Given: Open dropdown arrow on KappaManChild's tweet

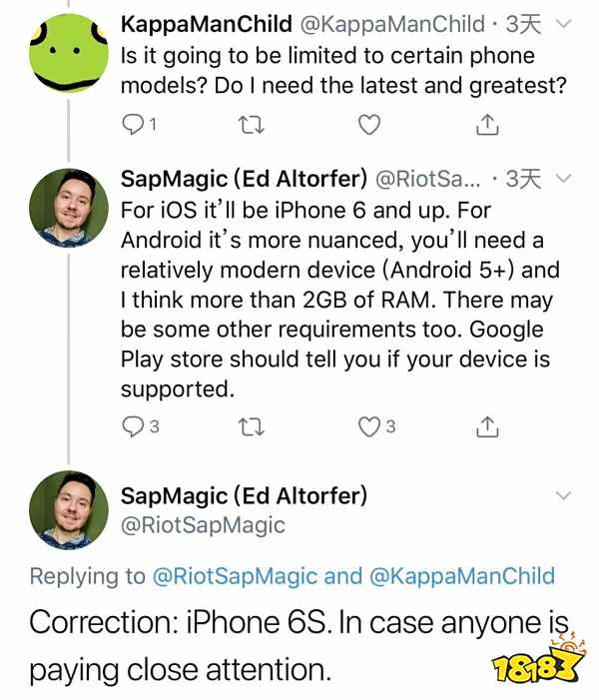Looking at the screenshot, I should [561, 24].
